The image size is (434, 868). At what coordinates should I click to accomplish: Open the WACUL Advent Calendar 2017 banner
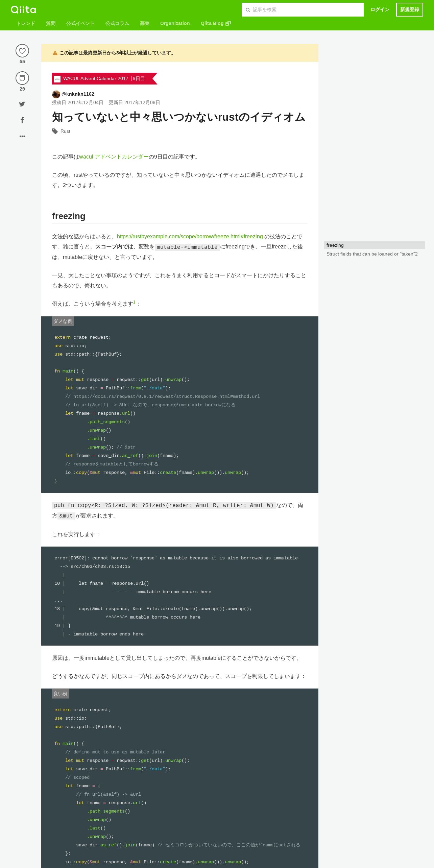click(104, 78)
